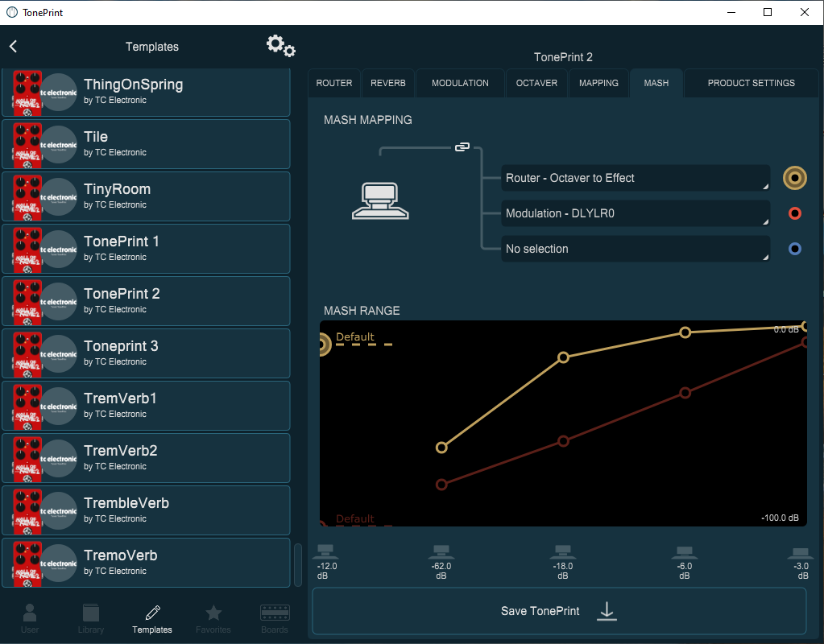Click the TinyRoom pedal thumbnail
Screen dimensions: 824x644
(27, 197)
